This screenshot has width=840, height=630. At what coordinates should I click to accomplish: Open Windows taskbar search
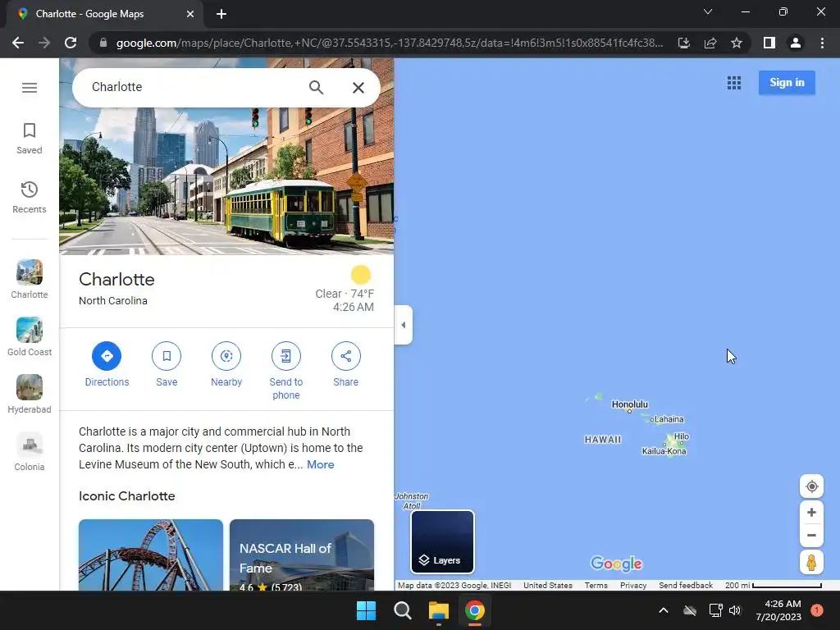[x=402, y=610]
